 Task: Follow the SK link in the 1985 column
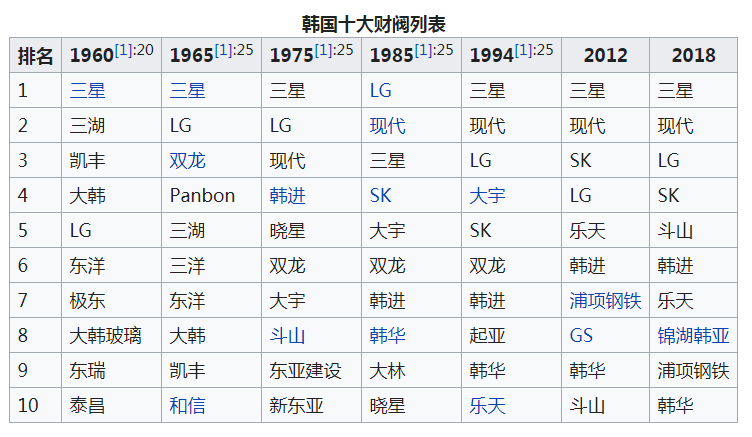pyautogui.click(x=381, y=196)
